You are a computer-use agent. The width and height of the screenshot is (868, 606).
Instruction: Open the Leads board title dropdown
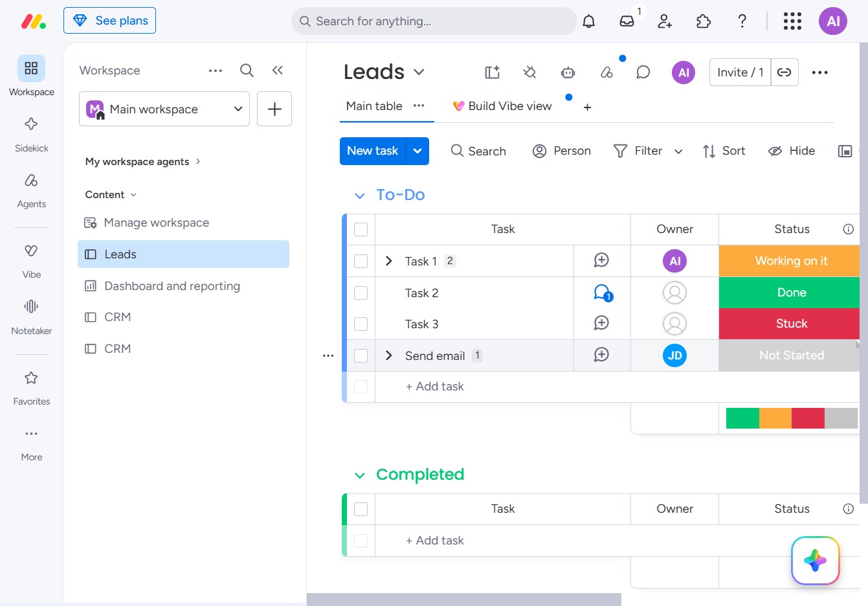click(419, 72)
